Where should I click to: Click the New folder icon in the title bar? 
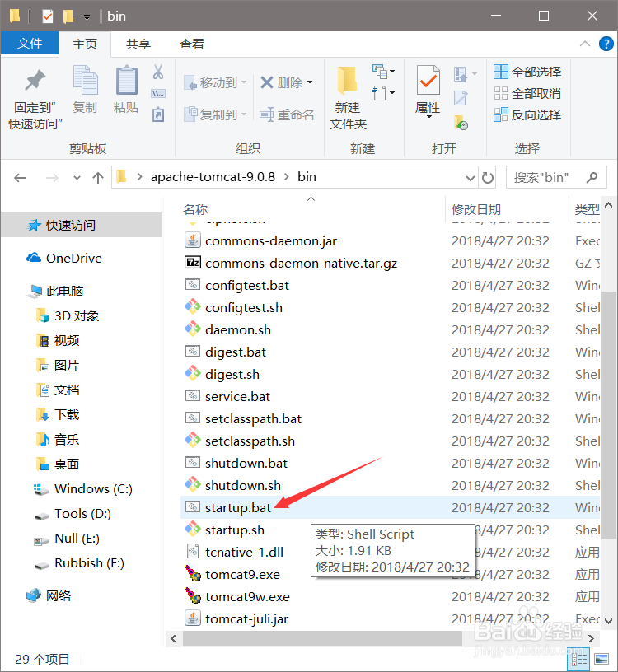click(x=68, y=16)
